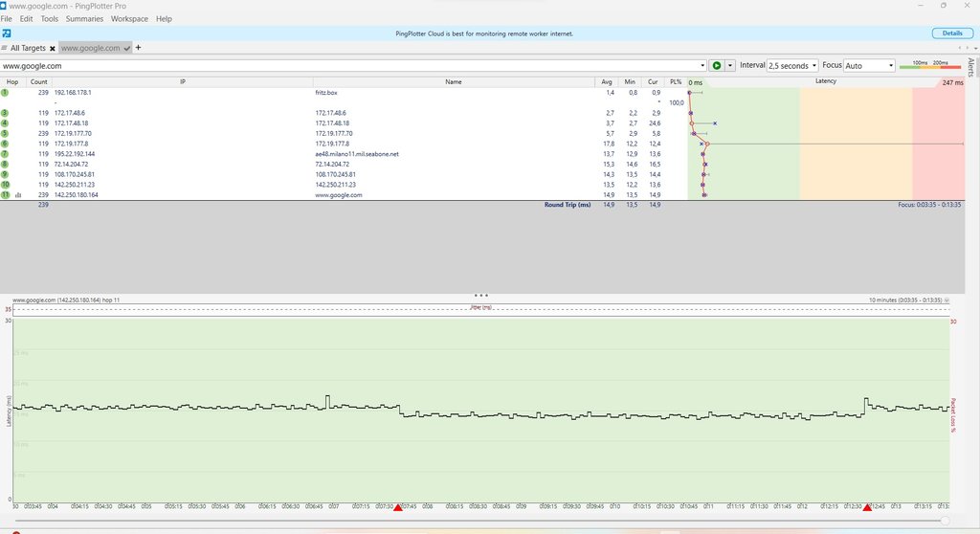Click the 247 ms latency scale maximum
The width and height of the screenshot is (980, 534).
(x=952, y=82)
